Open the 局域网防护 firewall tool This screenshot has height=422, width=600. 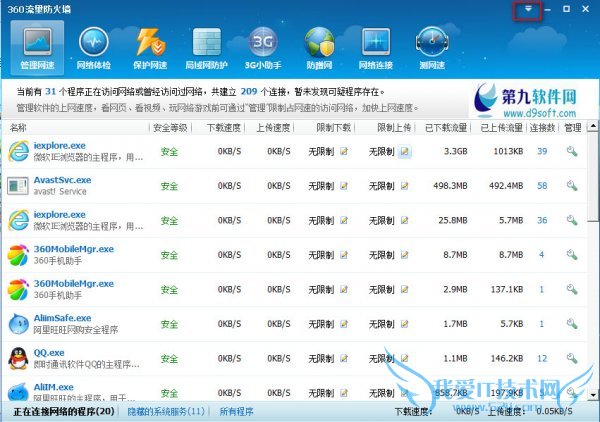[207, 48]
